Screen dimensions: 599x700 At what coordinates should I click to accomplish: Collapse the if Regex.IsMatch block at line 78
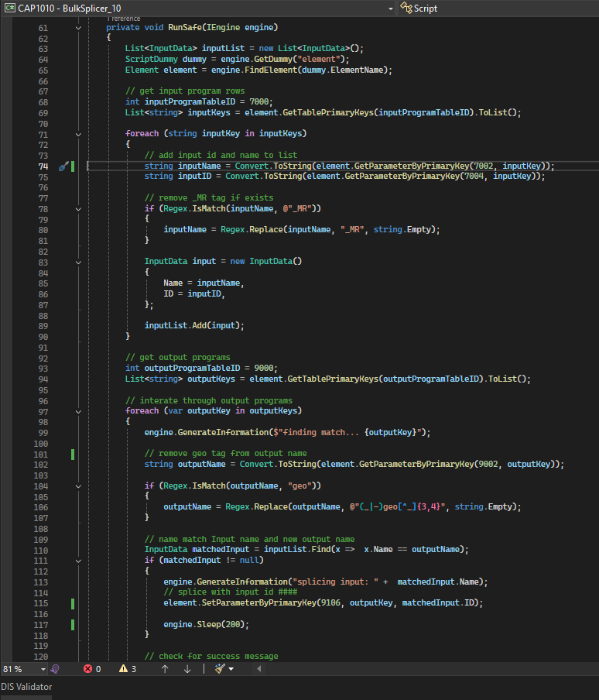(x=78, y=209)
